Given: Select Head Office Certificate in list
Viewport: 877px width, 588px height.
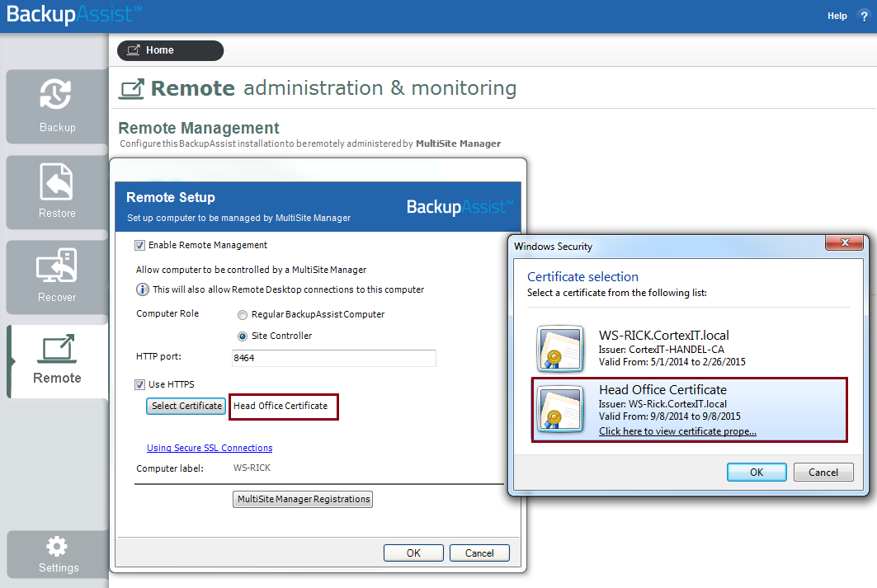Looking at the screenshot, I should [x=689, y=410].
